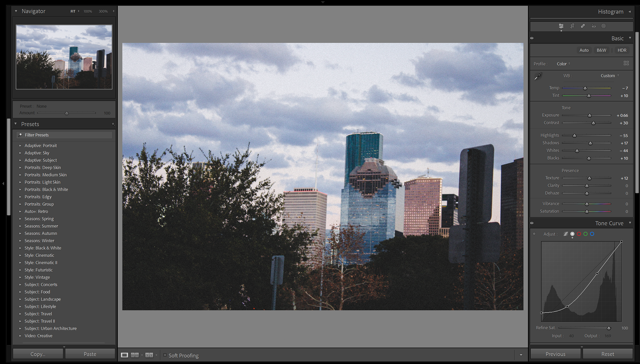Image resolution: width=640 pixels, height=364 pixels.
Task: Click the plus icon on Presets panel
Action: tap(113, 124)
